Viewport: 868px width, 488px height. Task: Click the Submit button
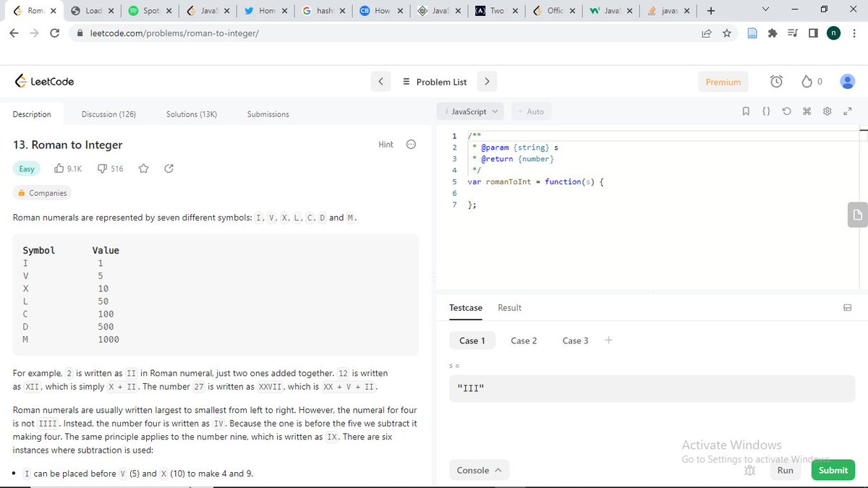coord(833,470)
